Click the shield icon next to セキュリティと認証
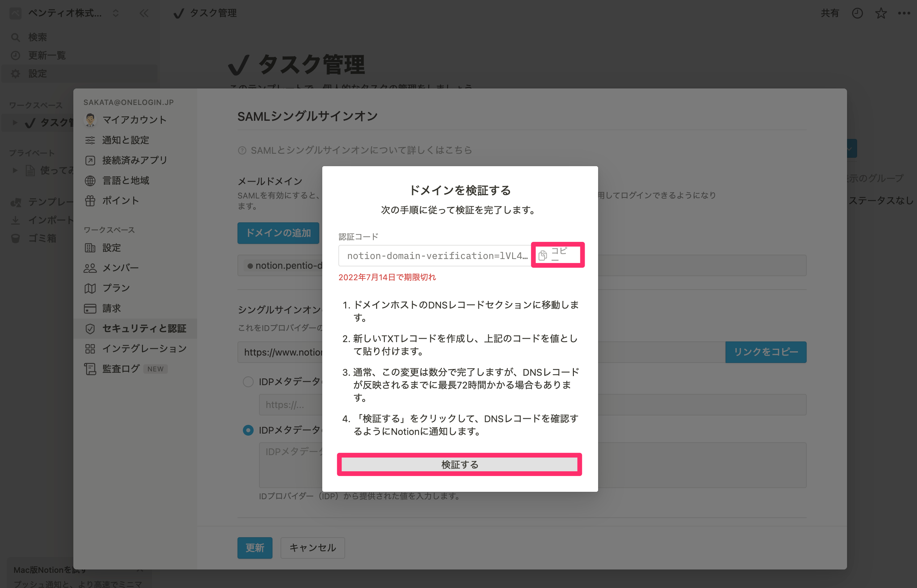This screenshot has width=917, height=588. pyautogui.click(x=90, y=329)
